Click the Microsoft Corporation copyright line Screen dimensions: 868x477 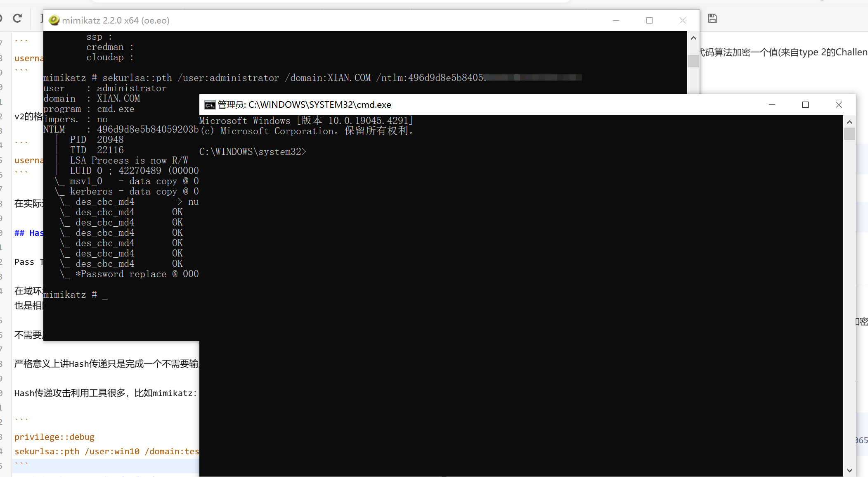pyautogui.click(x=307, y=131)
